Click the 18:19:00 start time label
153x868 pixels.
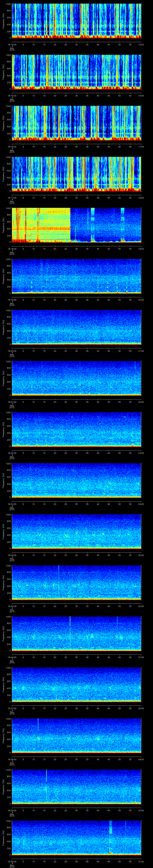(x=12, y=300)
